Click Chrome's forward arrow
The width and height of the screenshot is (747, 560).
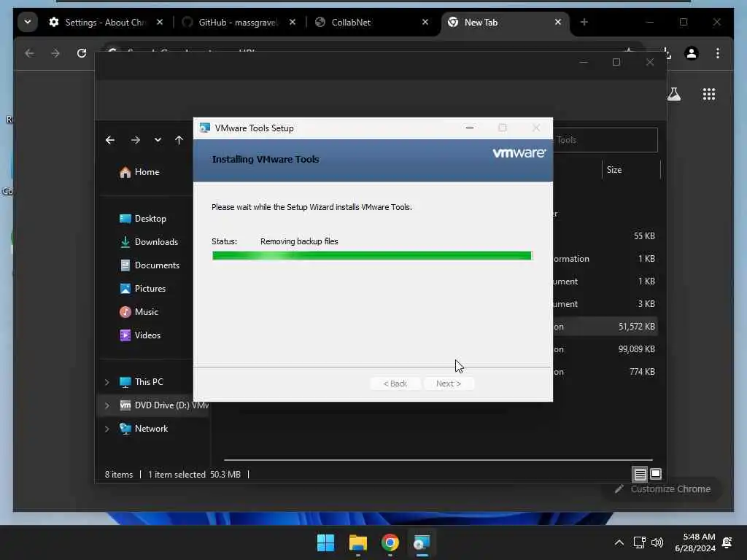(x=55, y=53)
